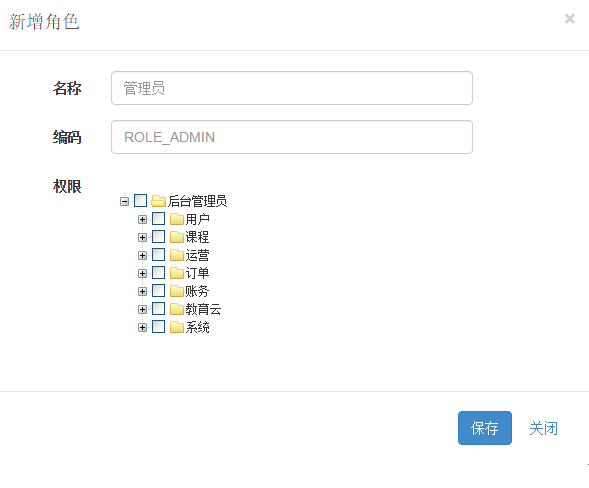Select the 订单 tree item label
Screen dimensions: 589x488
[x=197, y=273]
